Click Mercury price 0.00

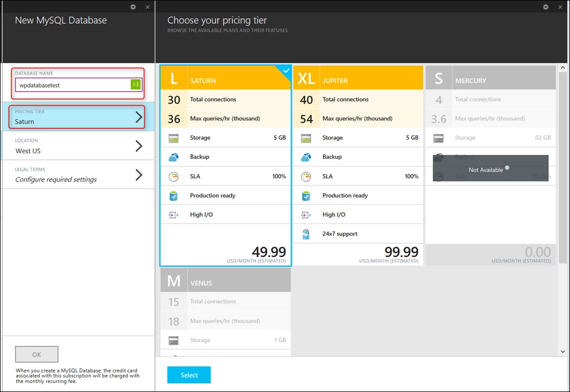click(538, 252)
